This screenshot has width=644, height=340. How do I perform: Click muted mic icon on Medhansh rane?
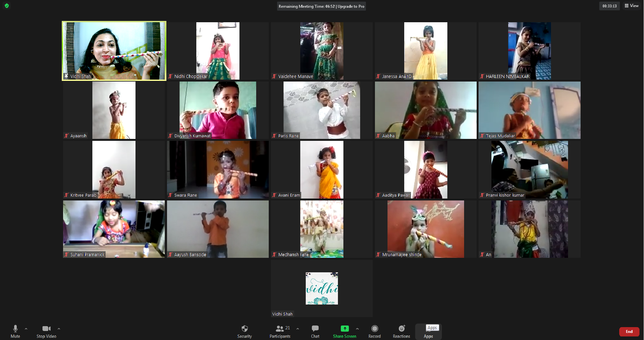pyautogui.click(x=274, y=255)
